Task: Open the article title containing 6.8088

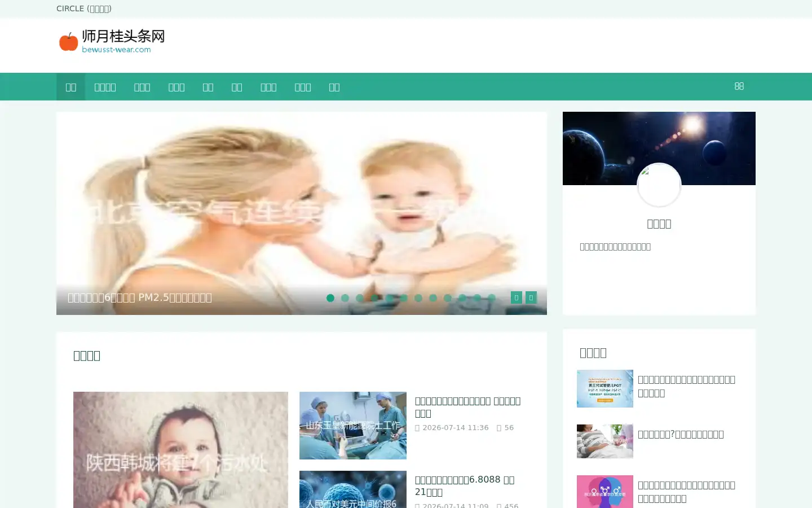Action: coord(465,485)
